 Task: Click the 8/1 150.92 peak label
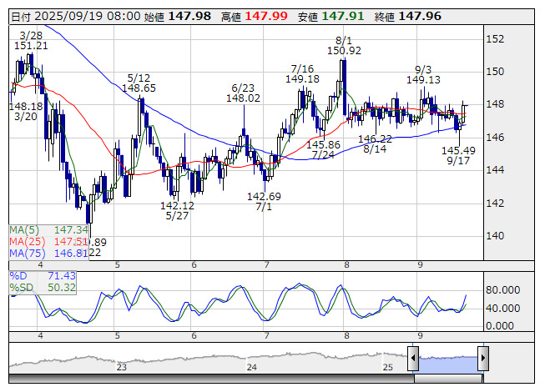343,46
